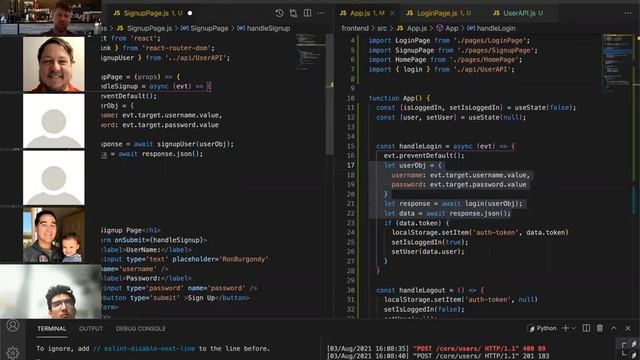Click the 'frontend' breadcrumb in the right editor

(x=355, y=28)
